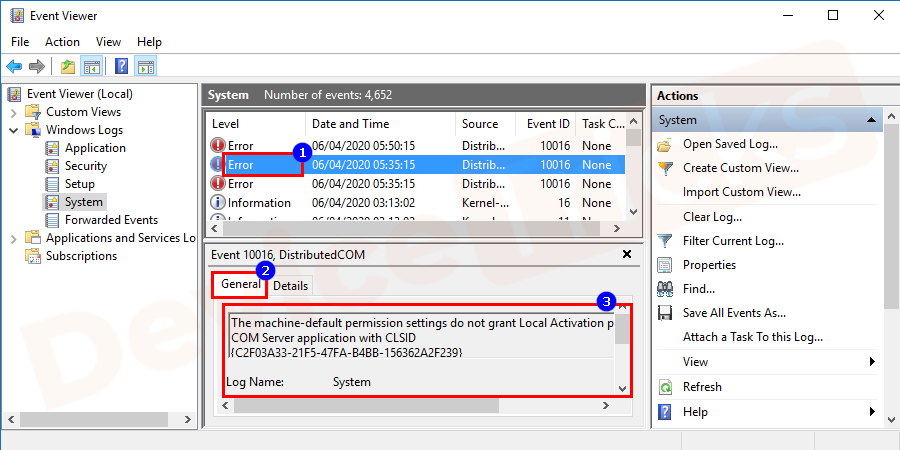Screen dimensions: 900x450
Task: Click the Back arrow toolbar icon
Action: coord(14,67)
